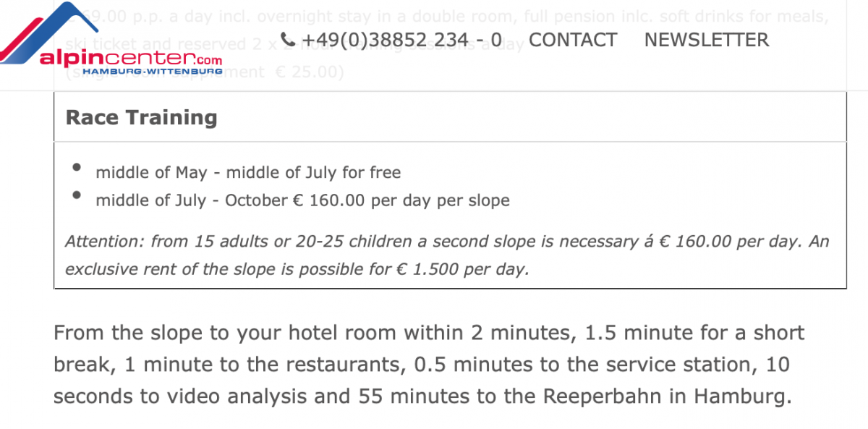Click the Race Training heading
This screenshot has height=429, width=868.
141,117
